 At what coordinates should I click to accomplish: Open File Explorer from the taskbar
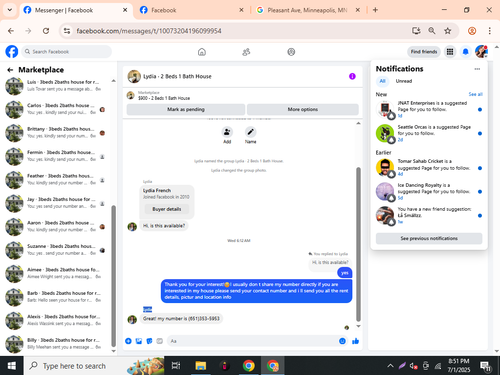200,366
